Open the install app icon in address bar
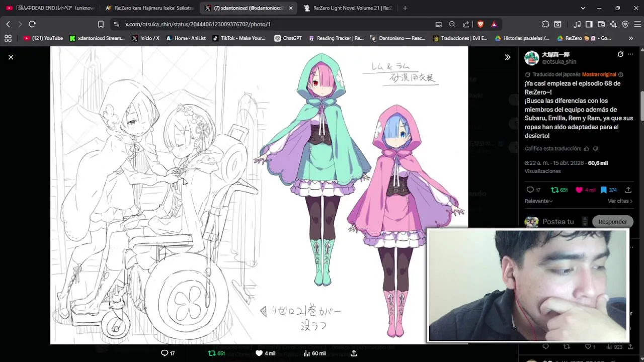 pos(439,24)
